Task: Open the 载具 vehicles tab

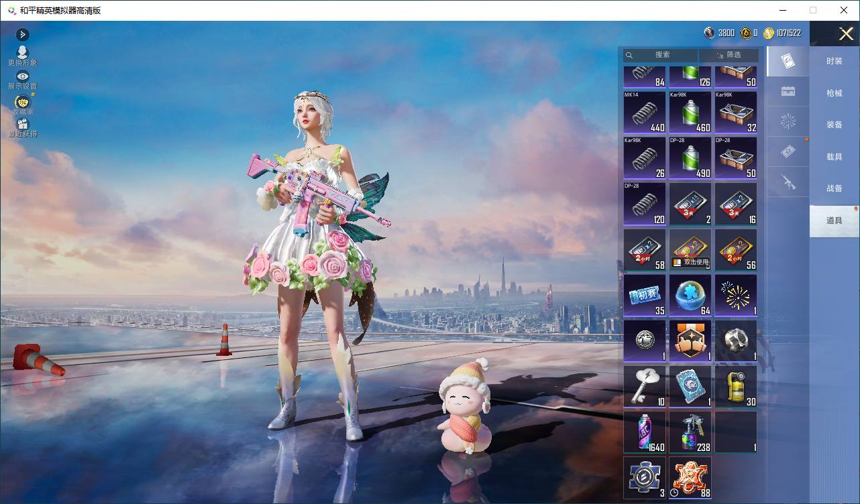Action: (835, 156)
